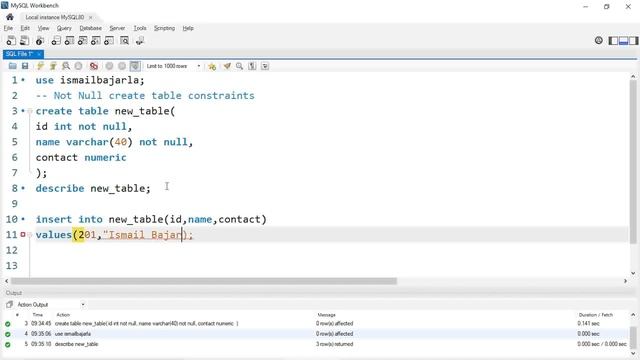This screenshot has width=640, height=360.
Task: Collapse the values block at line 11
Action: 29,235
